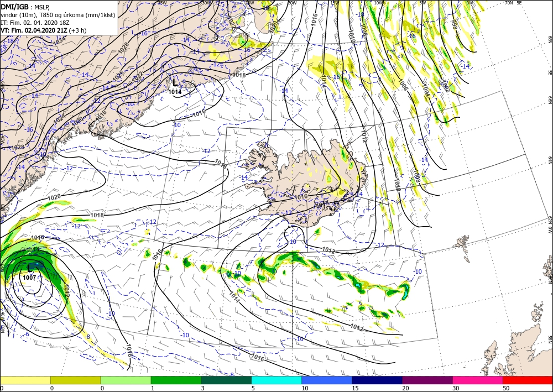Click the legend value '20'

(x=405, y=388)
